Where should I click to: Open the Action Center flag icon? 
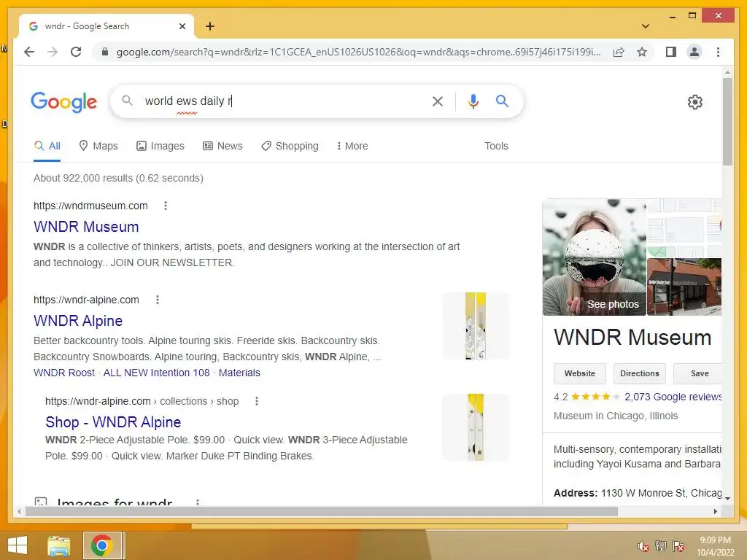678,546
